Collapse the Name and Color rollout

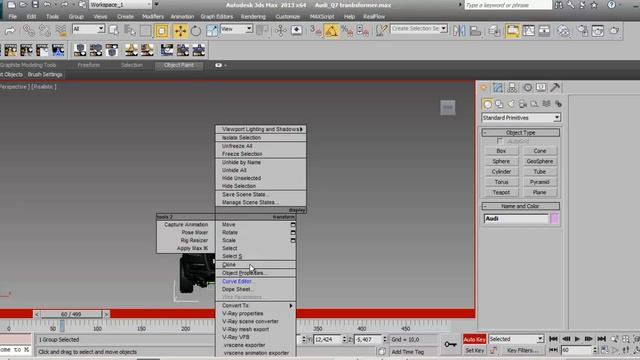pyautogui.click(x=520, y=206)
